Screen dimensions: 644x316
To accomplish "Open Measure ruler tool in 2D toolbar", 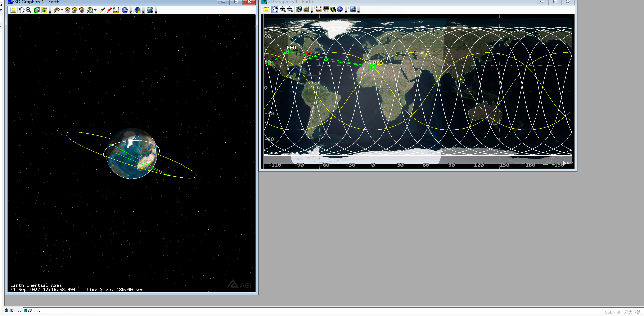I will pos(318,9).
